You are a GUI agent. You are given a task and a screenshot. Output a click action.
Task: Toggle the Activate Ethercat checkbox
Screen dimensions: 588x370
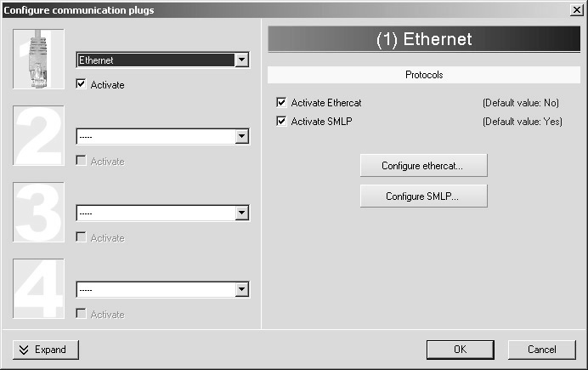tap(281, 102)
